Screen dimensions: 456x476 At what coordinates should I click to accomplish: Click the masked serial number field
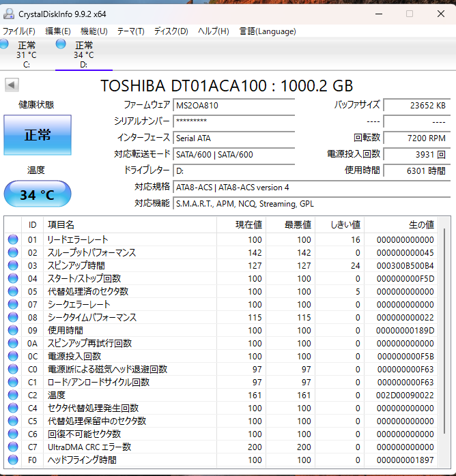point(234,121)
